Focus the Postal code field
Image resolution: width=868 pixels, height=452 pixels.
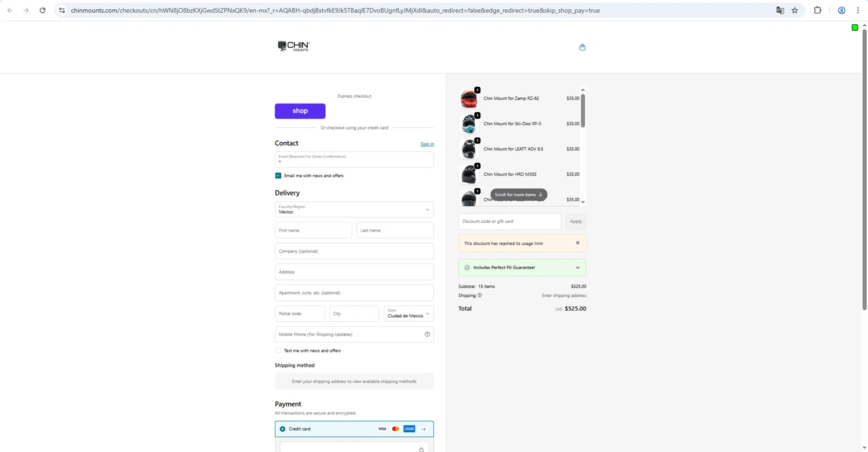click(x=300, y=314)
